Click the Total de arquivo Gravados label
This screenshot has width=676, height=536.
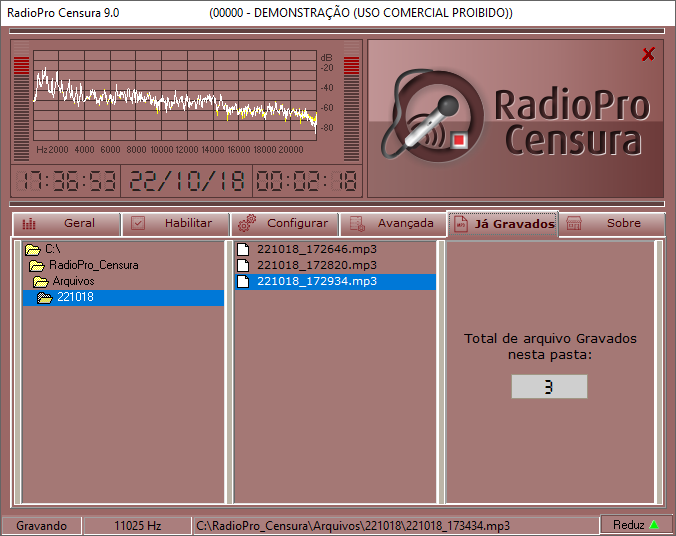(550, 347)
